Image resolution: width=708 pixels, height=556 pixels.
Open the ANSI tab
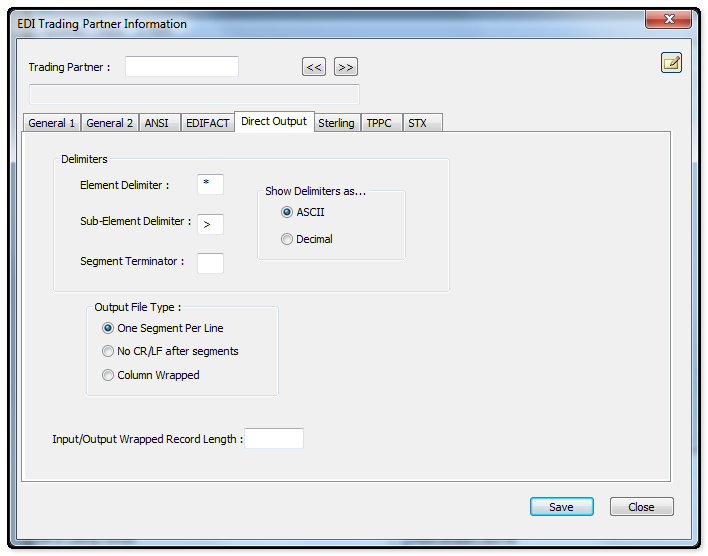157,123
